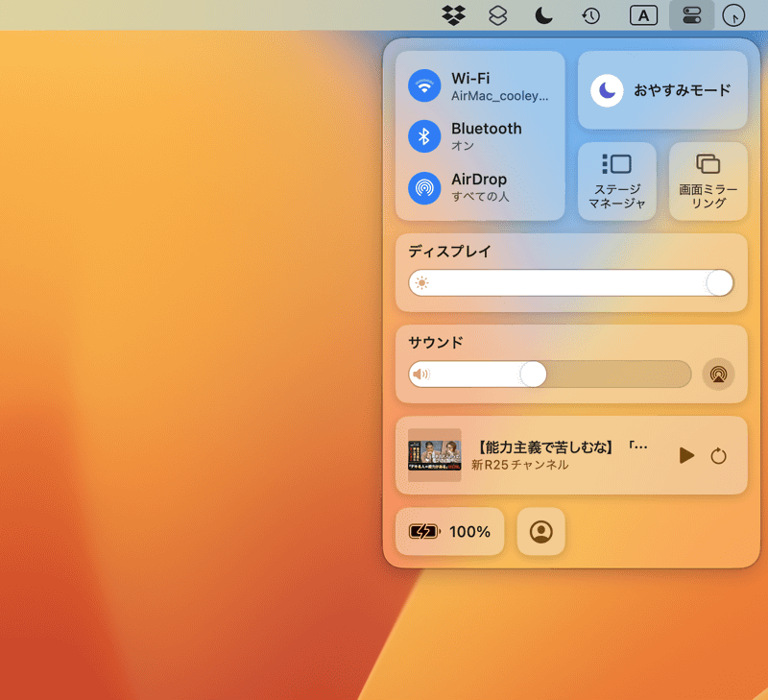Image resolution: width=768 pixels, height=700 pixels.
Task: Expand Wi-Fi network list
Action: pyautogui.click(x=499, y=84)
